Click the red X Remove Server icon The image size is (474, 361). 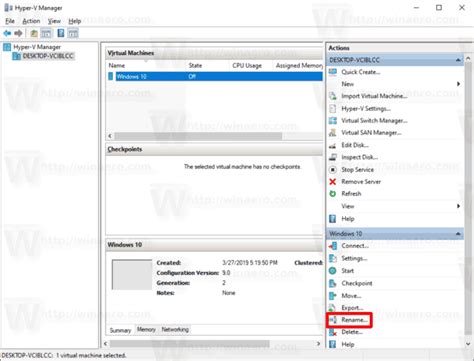point(333,182)
